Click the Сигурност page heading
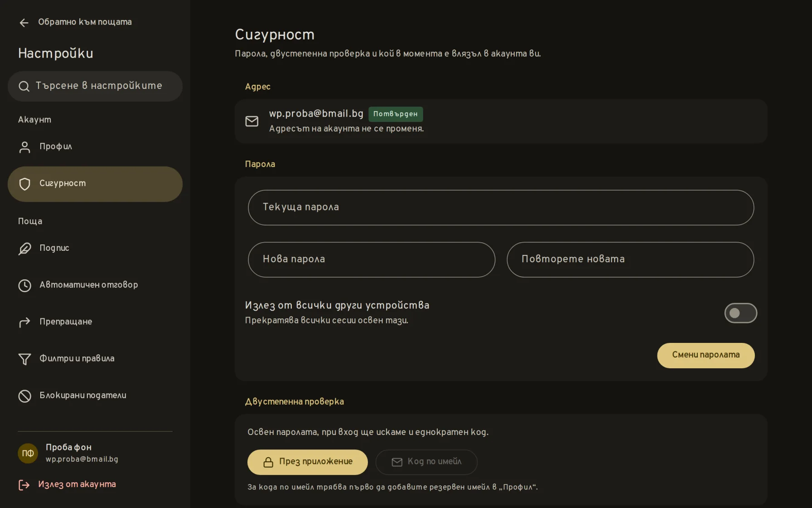812x508 pixels. click(x=275, y=35)
